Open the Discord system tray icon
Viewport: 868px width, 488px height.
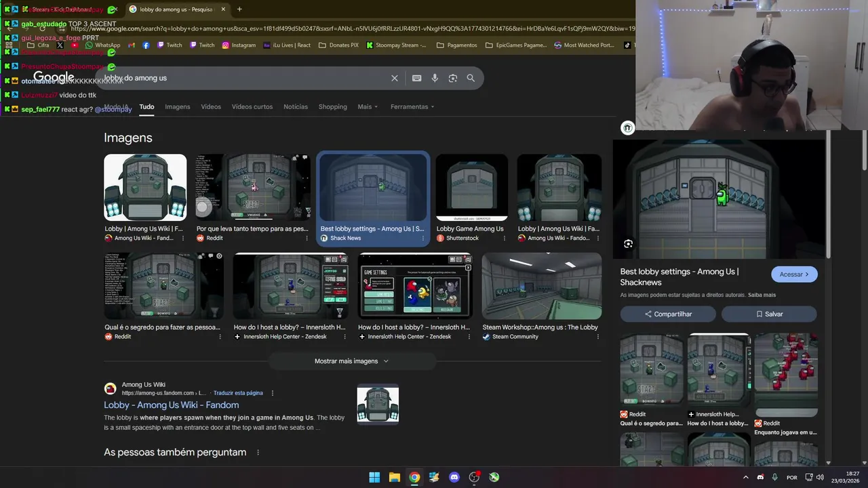pyautogui.click(x=760, y=477)
